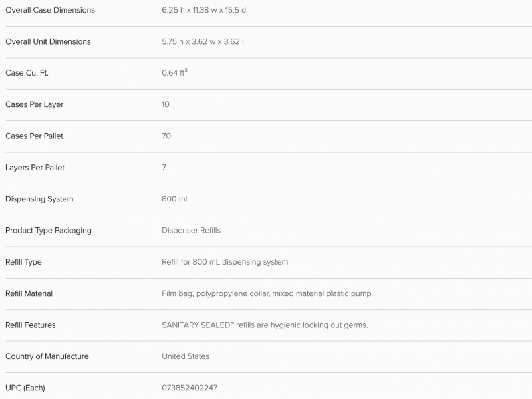
Task: Click the Overall Unit Dimensions label
Action: [x=48, y=41]
